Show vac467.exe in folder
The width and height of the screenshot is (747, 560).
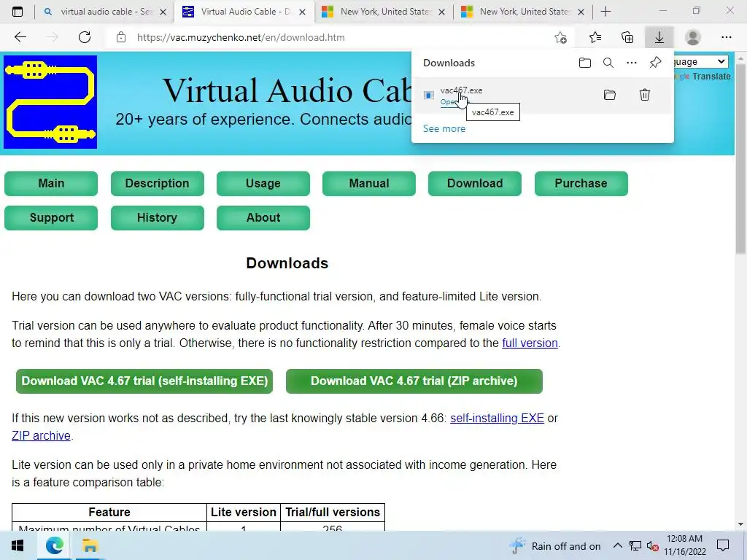(x=609, y=95)
